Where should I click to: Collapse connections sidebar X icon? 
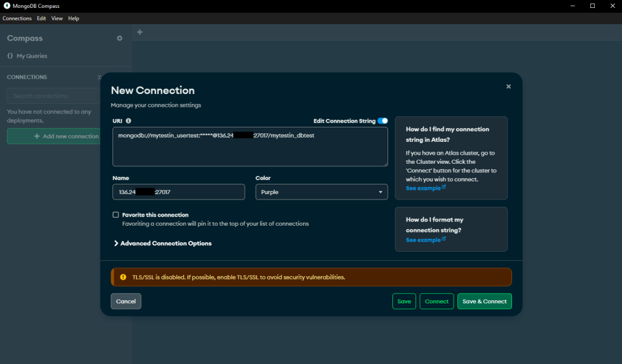[99, 77]
